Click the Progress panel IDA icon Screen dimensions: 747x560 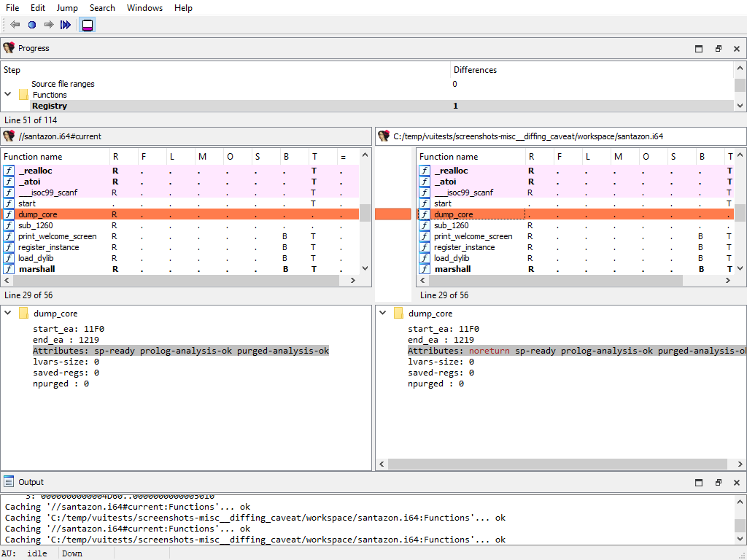pyautogui.click(x=9, y=48)
